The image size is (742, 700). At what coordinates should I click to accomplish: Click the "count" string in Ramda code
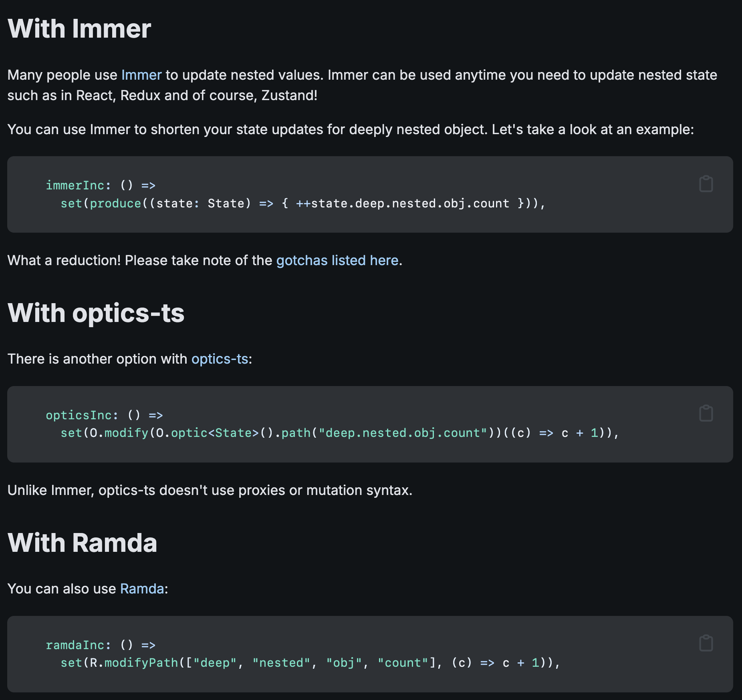tap(403, 663)
